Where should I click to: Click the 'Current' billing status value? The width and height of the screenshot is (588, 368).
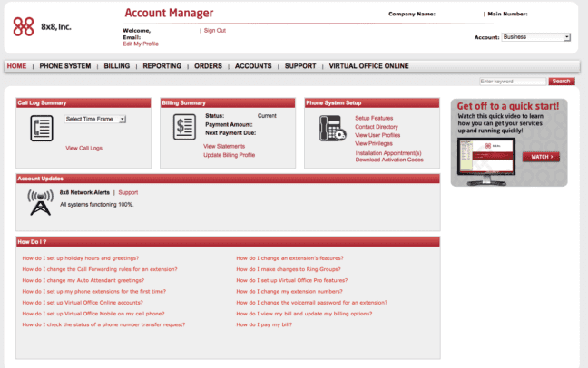pos(267,116)
